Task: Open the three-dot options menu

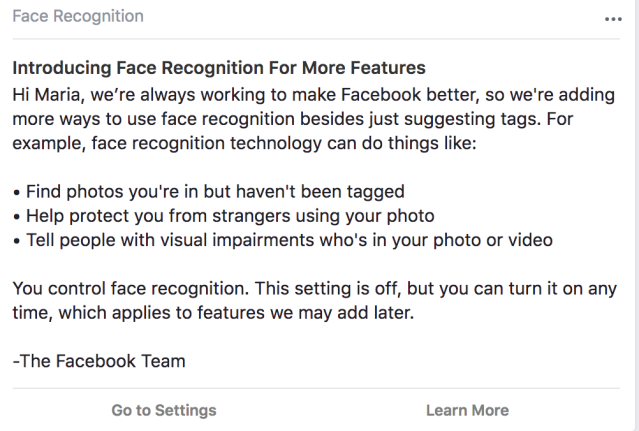Action: [613, 19]
